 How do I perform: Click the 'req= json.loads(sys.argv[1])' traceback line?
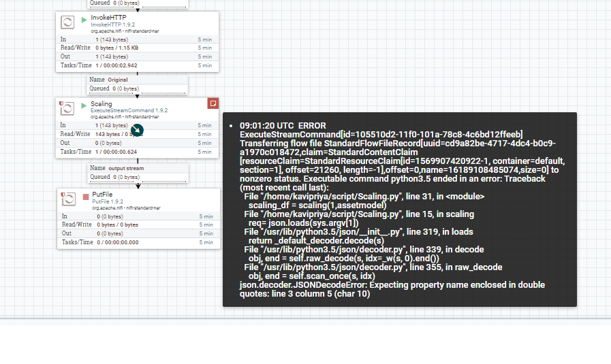[x=304, y=223]
